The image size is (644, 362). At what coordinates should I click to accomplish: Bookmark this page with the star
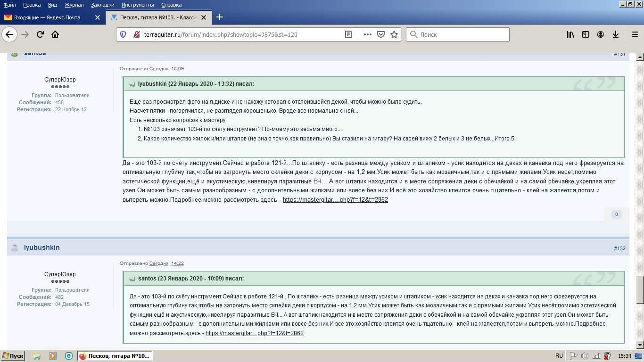394,34
